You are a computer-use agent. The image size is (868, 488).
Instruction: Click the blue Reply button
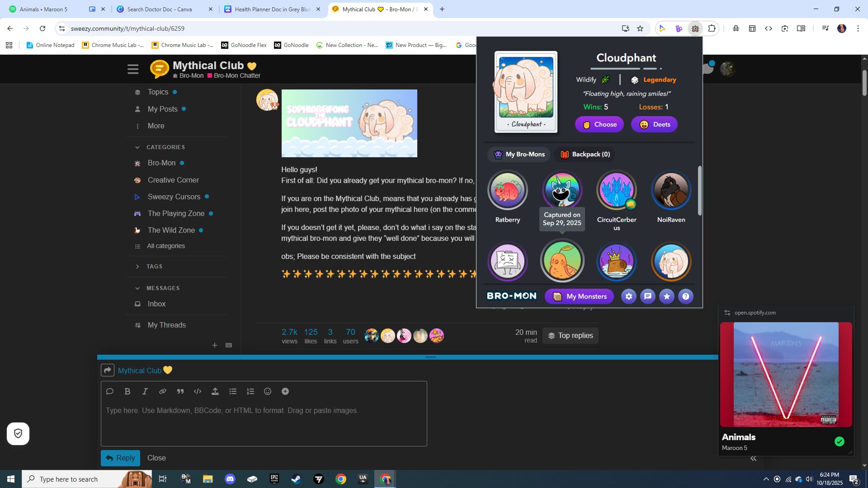point(120,458)
